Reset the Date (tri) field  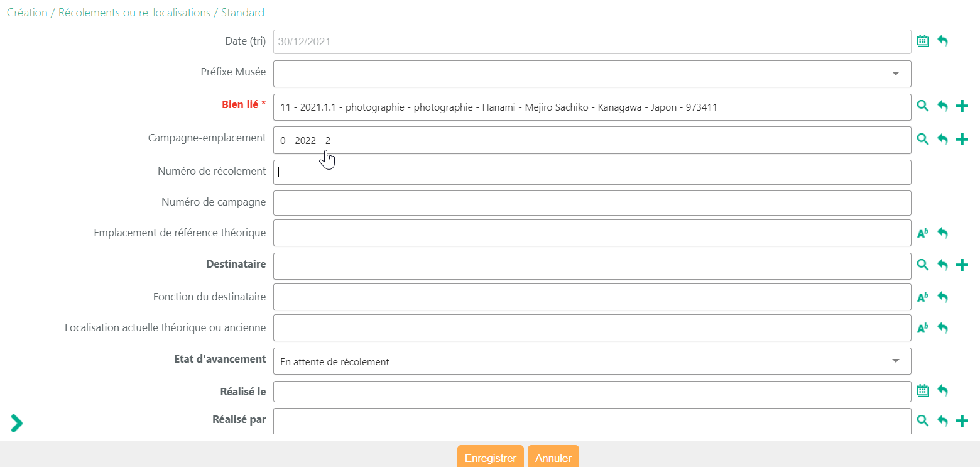pyautogui.click(x=942, y=41)
